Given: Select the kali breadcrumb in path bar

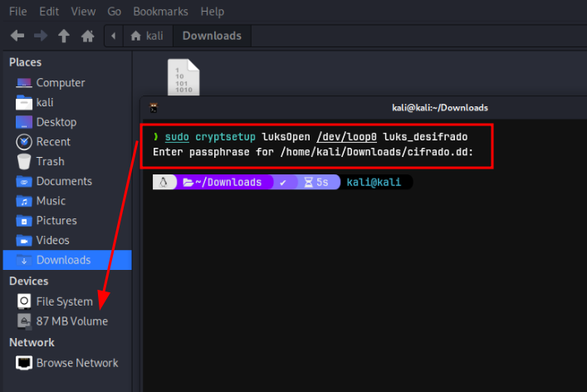Looking at the screenshot, I should [x=147, y=36].
